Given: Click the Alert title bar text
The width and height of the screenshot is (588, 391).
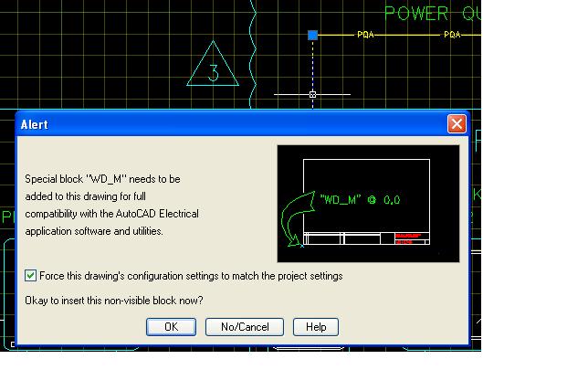Looking at the screenshot, I should pyautogui.click(x=34, y=124).
